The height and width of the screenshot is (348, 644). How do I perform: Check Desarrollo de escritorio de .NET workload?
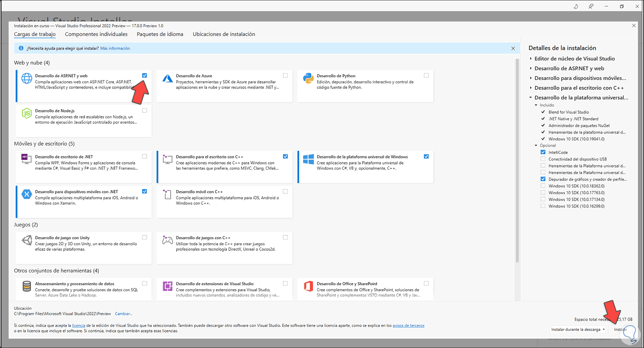(x=145, y=156)
